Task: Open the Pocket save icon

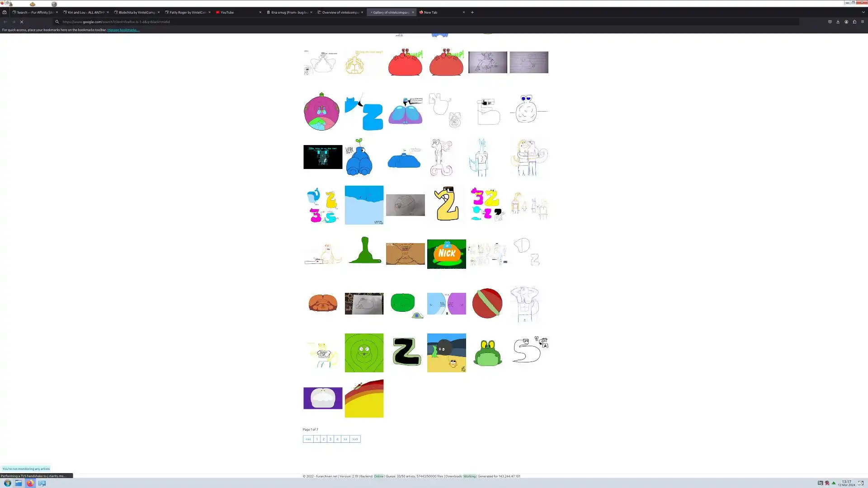Action: (x=830, y=22)
